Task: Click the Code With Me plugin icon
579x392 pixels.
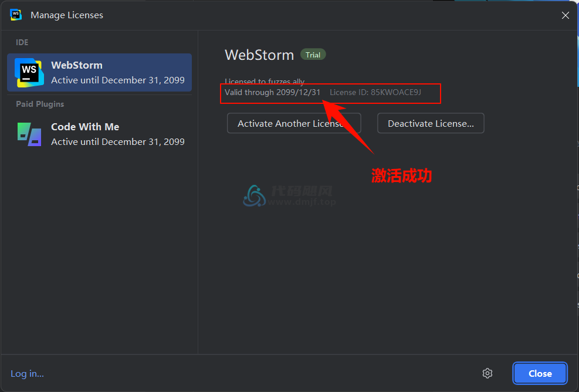Action: pos(29,134)
